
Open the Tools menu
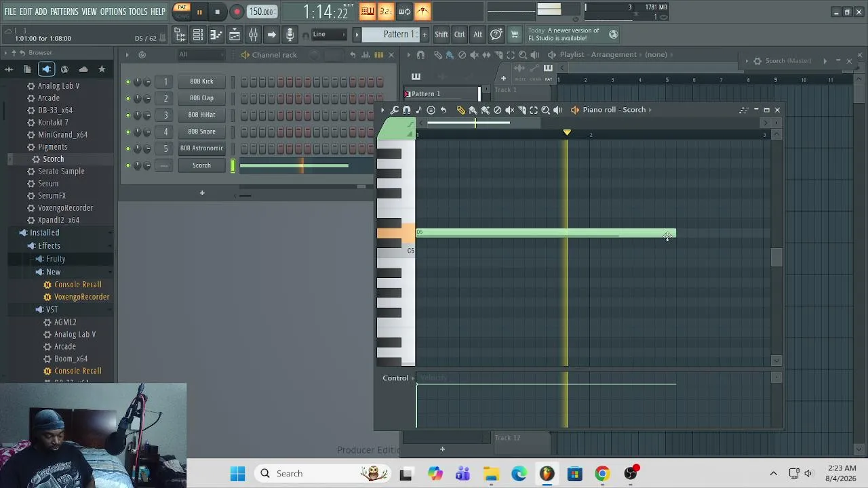(x=138, y=12)
